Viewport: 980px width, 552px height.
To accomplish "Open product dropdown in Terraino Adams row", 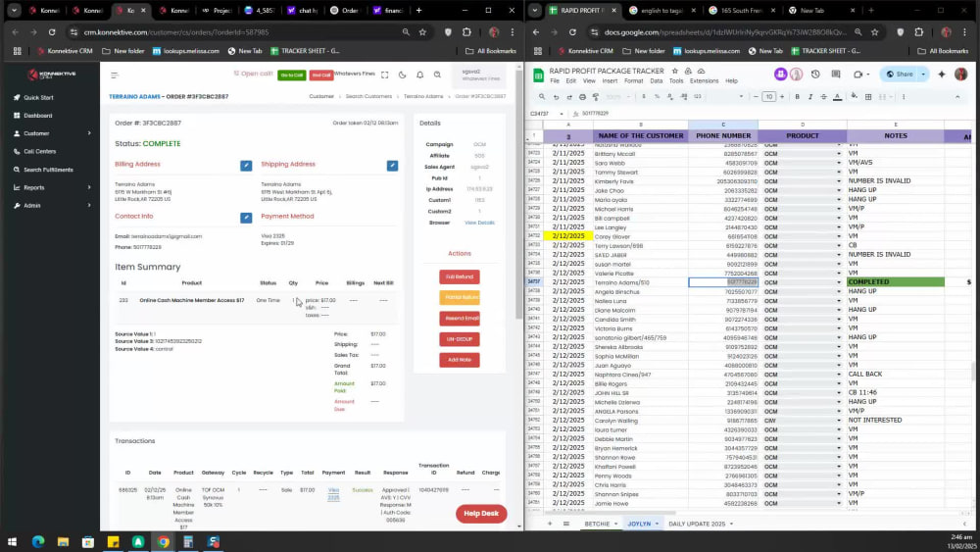I will coord(839,282).
